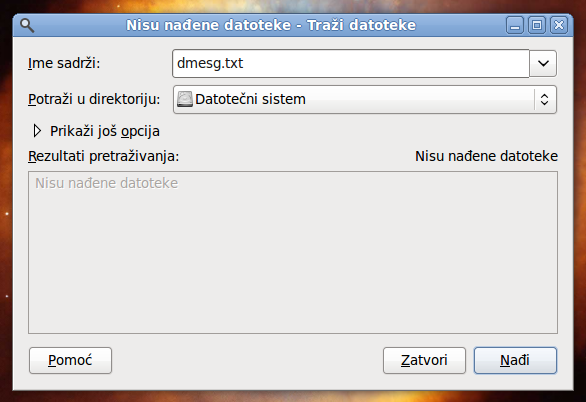Click the Prikaži još opcija label
This screenshot has height=402, width=586.
(x=105, y=131)
